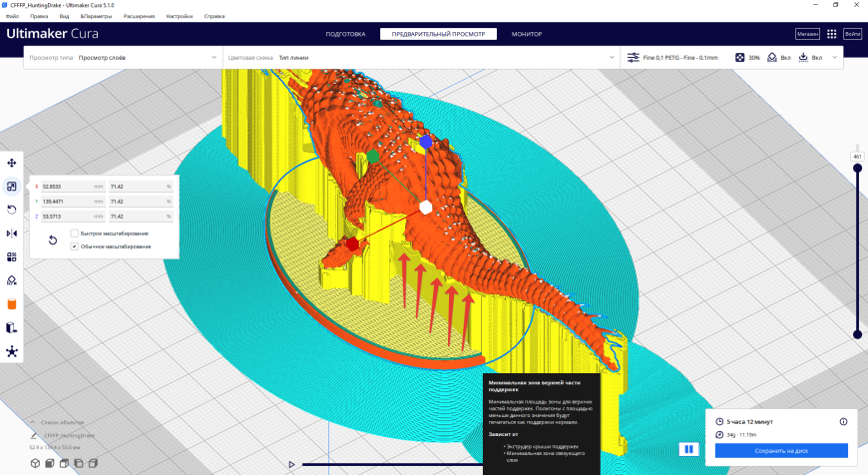This screenshot has height=475, width=868.
Task: Click the layer number 461 field
Action: [857, 157]
